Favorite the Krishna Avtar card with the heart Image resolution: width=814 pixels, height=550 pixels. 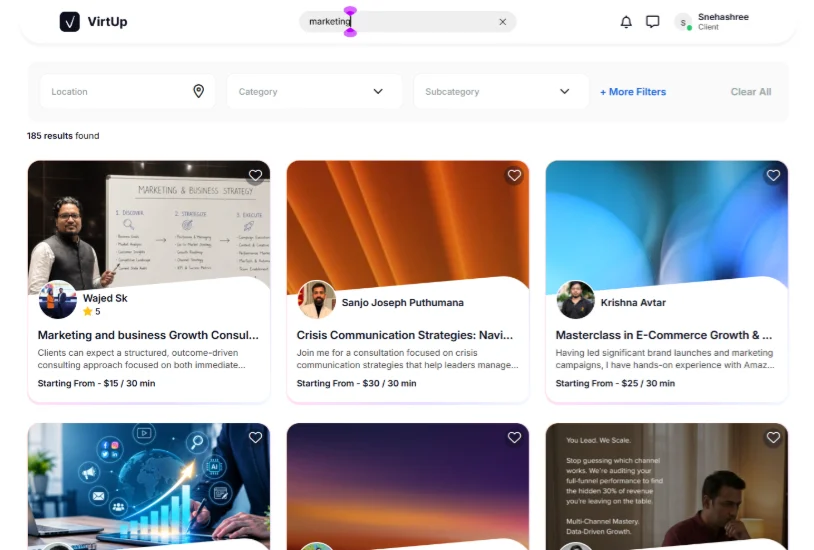tap(773, 176)
